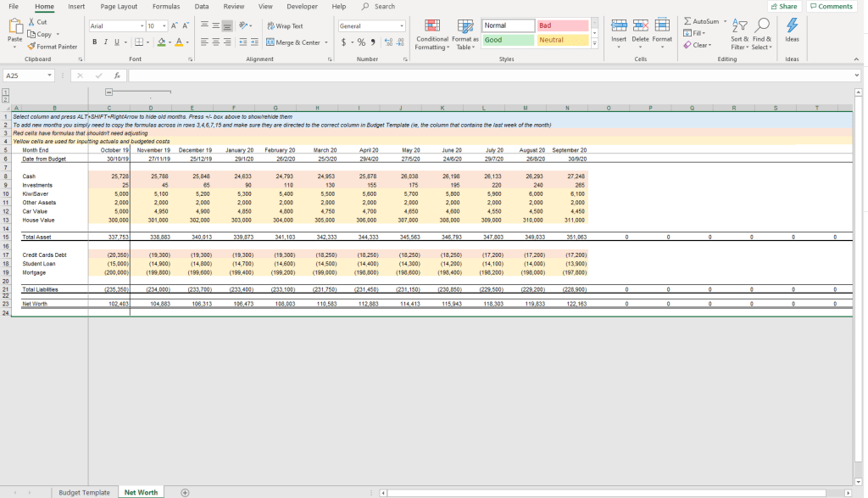This screenshot has height=498, width=868.
Task: Expand the font name dropdown
Action: click(140, 26)
